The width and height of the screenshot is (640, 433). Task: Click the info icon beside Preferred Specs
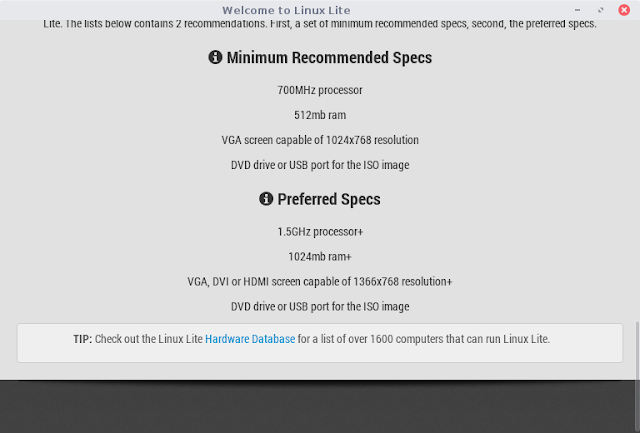[x=266, y=199]
